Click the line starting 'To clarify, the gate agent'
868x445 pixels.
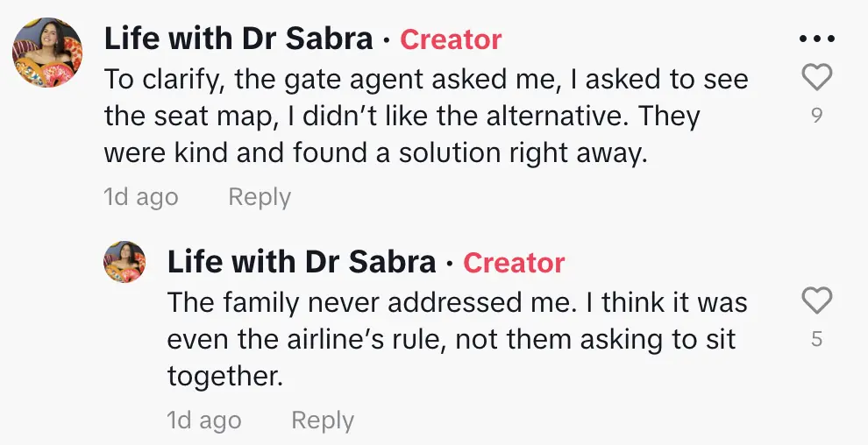pos(426,80)
